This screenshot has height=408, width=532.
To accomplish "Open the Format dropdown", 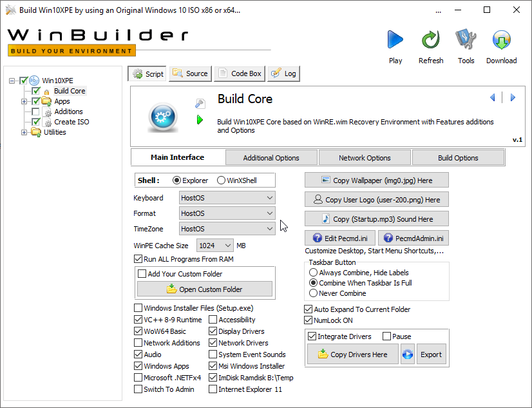I will [x=227, y=213].
